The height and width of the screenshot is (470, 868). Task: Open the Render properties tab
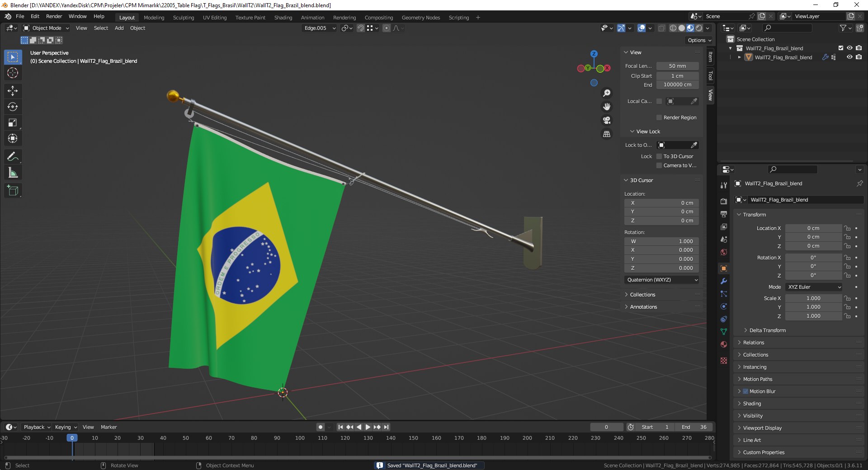(x=724, y=201)
